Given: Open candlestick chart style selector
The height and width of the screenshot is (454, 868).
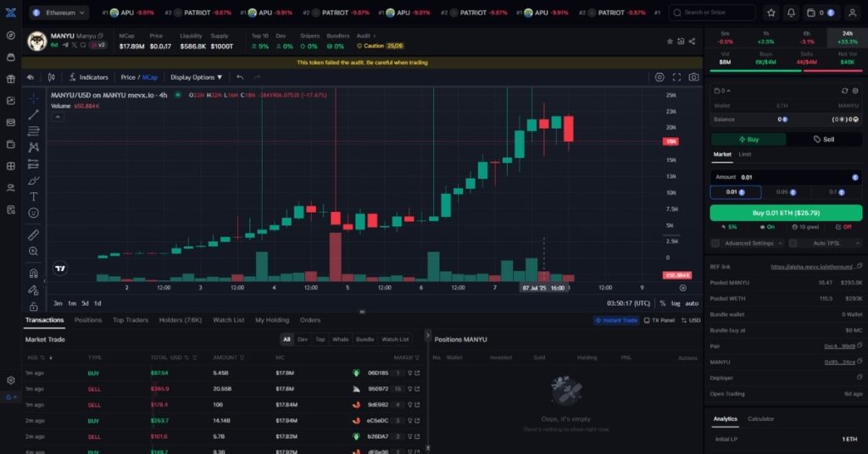Looking at the screenshot, I should (52, 77).
